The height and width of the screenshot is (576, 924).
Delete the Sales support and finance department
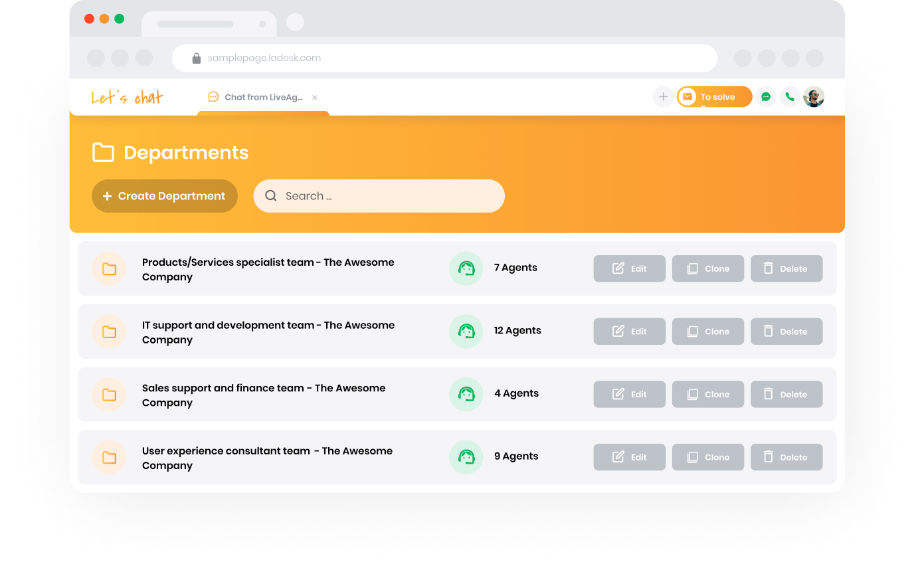click(x=786, y=395)
